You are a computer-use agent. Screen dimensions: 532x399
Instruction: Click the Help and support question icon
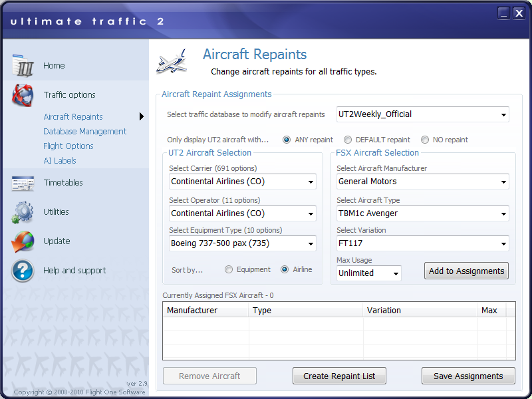click(x=23, y=271)
